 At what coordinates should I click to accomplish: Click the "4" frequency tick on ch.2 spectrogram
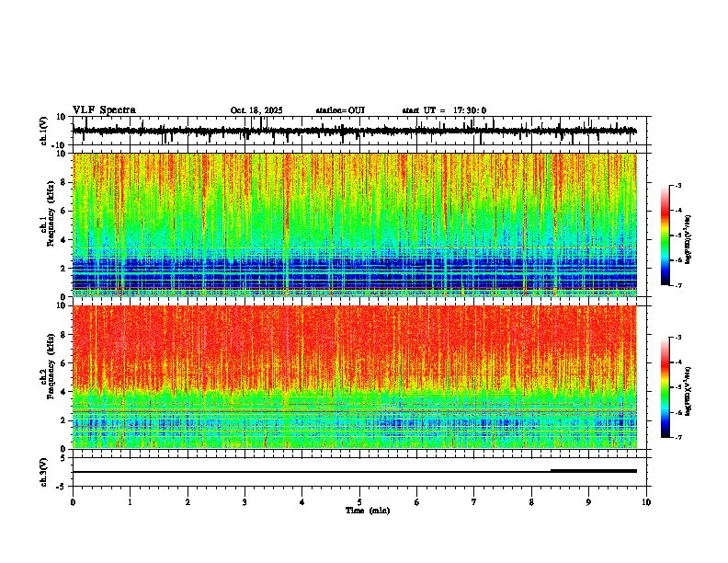tap(64, 392)
